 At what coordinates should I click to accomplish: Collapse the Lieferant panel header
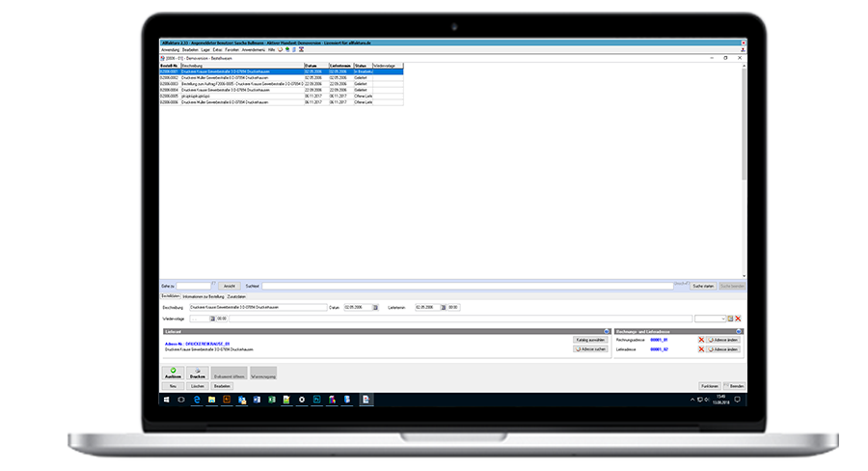click(606, 330)
